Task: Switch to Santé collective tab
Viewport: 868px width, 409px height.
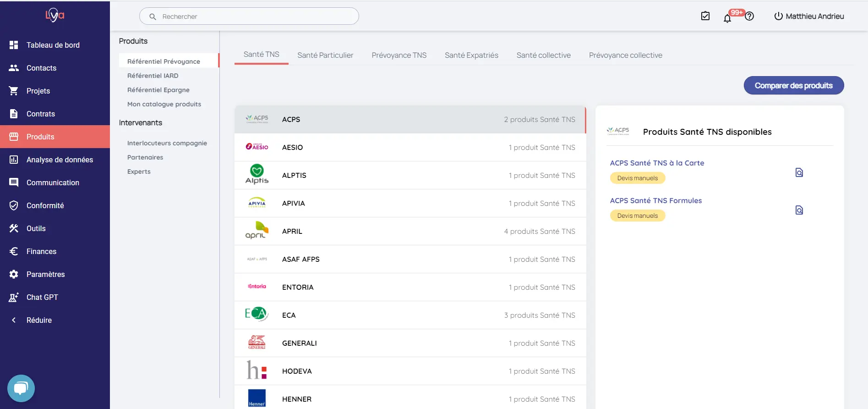Action: (544, 55)
